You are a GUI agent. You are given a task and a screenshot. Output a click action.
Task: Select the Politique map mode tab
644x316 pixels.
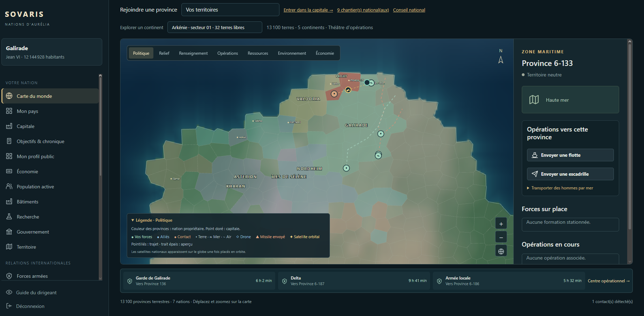141,53
